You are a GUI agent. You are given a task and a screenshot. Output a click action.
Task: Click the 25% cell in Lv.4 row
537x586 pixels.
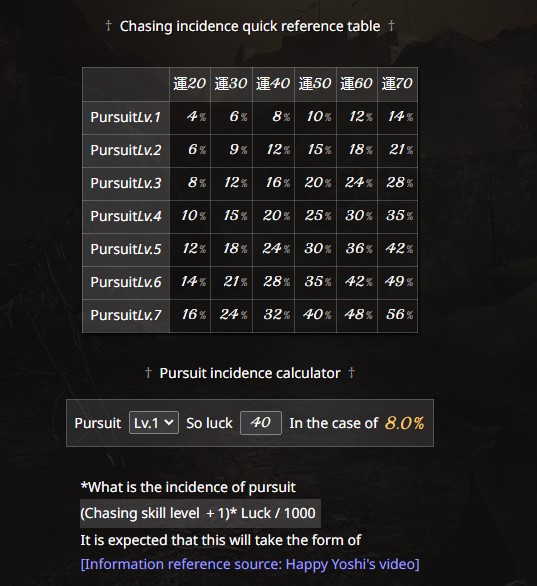point(315,216)
